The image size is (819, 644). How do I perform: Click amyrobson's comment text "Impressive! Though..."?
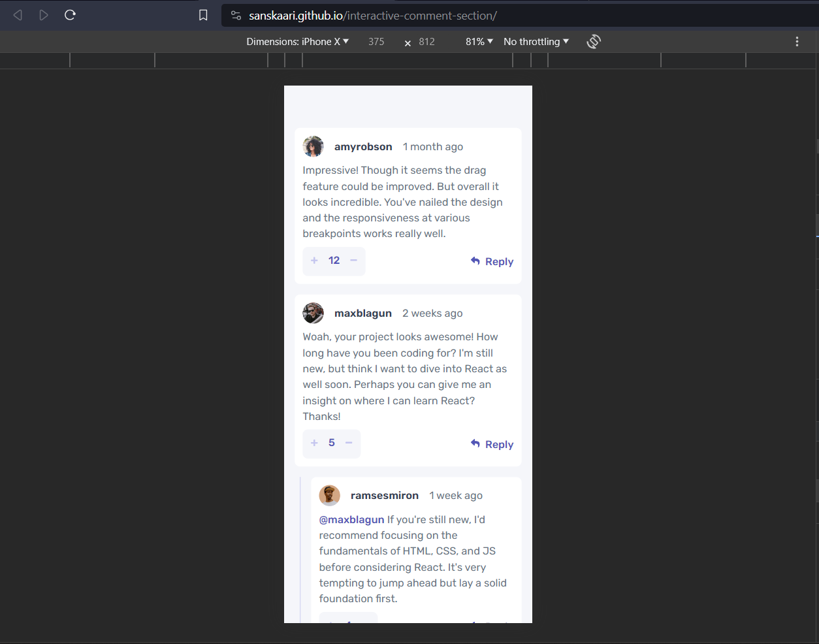click(402, 202)
